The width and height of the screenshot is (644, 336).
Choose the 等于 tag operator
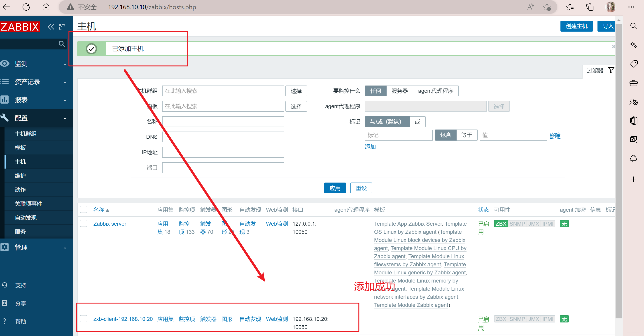(x=467, y=135)
